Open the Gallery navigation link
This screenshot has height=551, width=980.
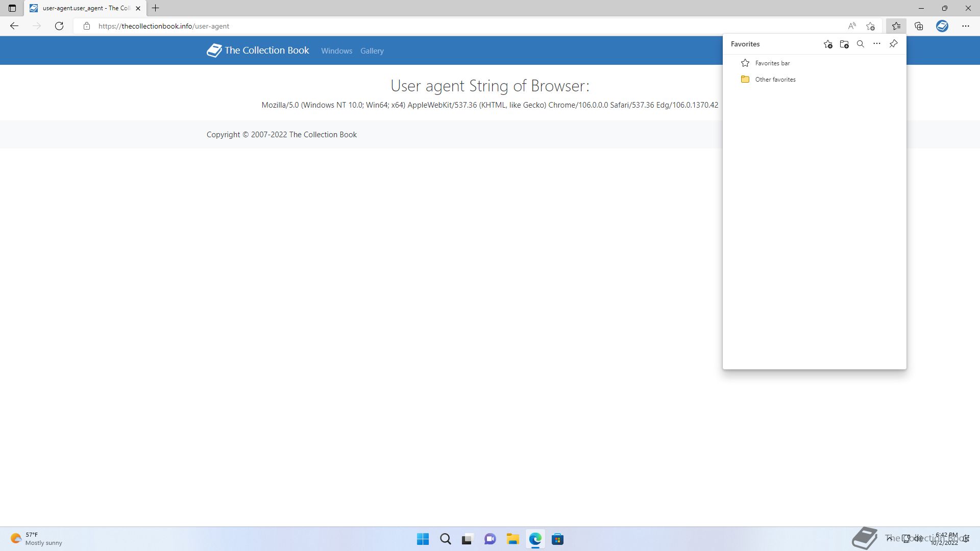point(372,51)
